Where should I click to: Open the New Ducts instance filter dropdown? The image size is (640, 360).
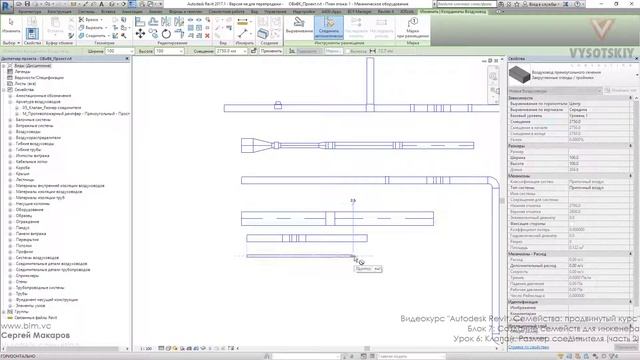(600, 91)
